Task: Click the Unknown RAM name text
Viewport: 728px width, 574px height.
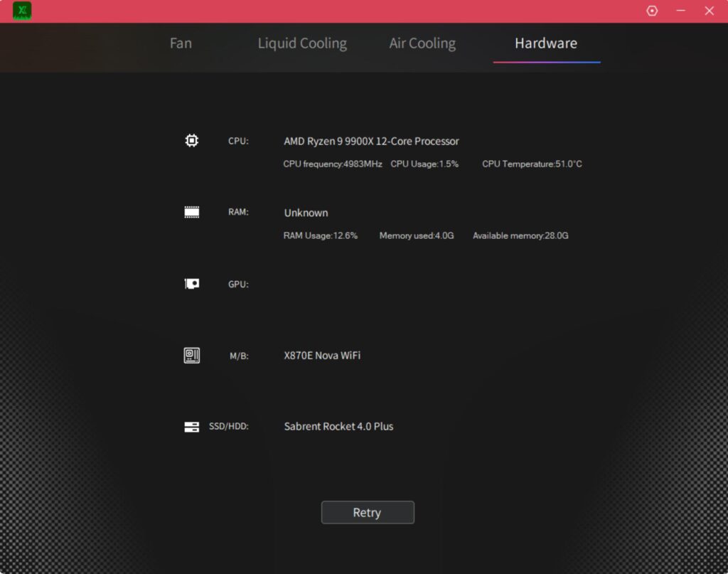Action: tap(306, 213)
